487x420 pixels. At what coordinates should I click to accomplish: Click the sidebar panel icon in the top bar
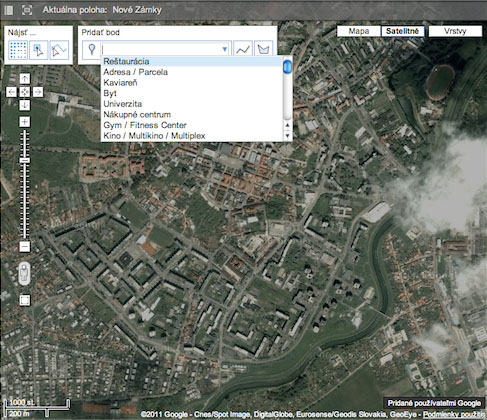[x=8, y=10]
